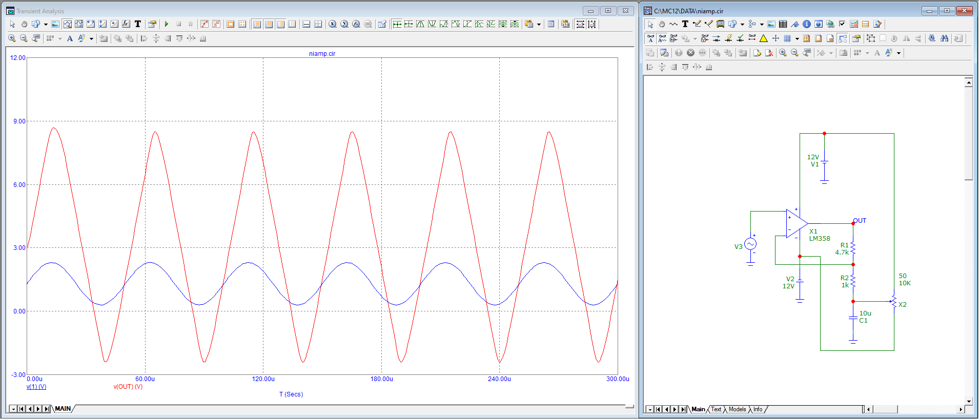Click the fx performance tag icon in analysis toolbar
Screen dimensions: 980x420
126,24
